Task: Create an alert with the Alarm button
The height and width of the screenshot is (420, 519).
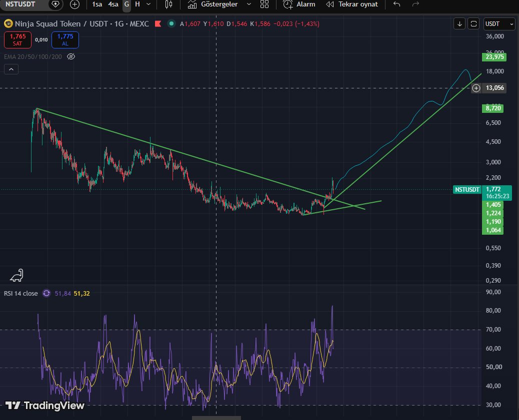Action: pos(299,4)
